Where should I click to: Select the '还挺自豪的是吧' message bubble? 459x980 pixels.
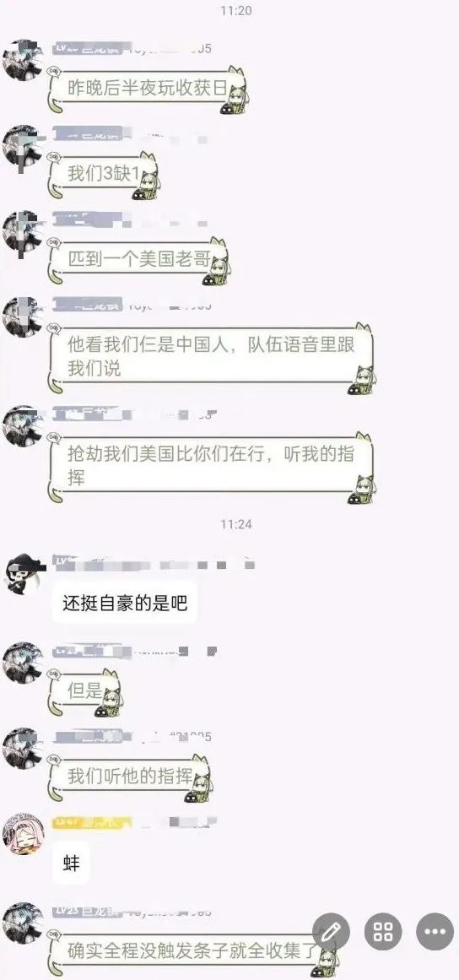pos(124,602)
